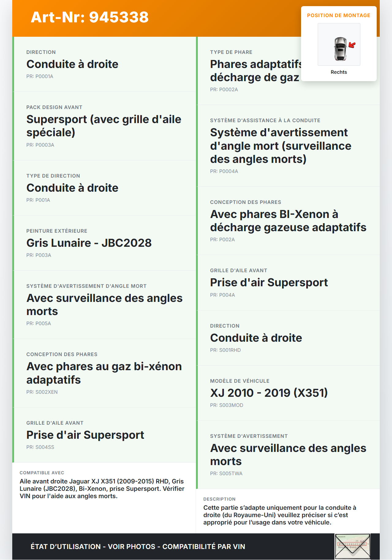Click the envelope VIN icon in footer
This screenshot has height=560, width=392.
pyautogui.click(x=352, y=547)
